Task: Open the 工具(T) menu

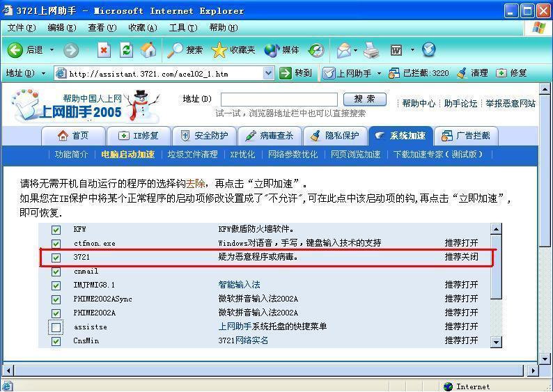Action: (183, 28)
